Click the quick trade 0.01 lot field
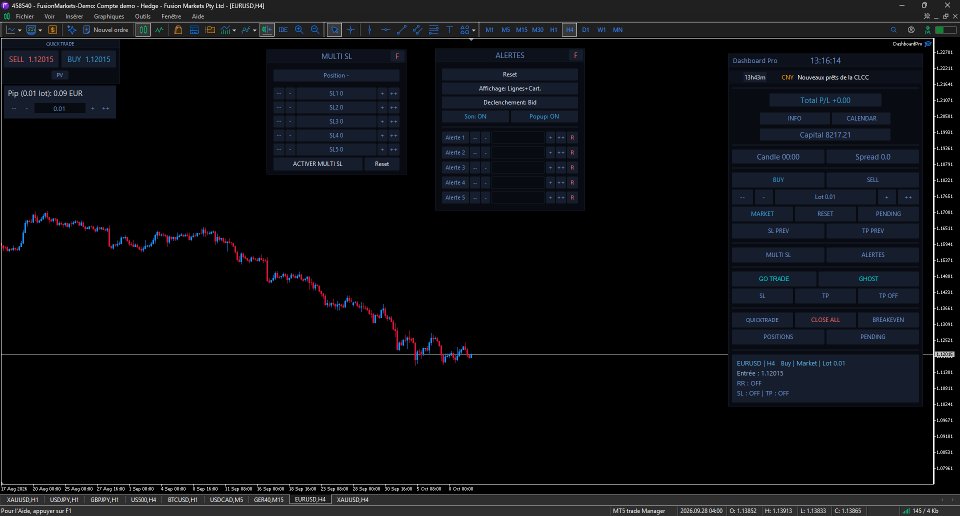Screen dimensions: 960x516 click(x=59, y=108)
